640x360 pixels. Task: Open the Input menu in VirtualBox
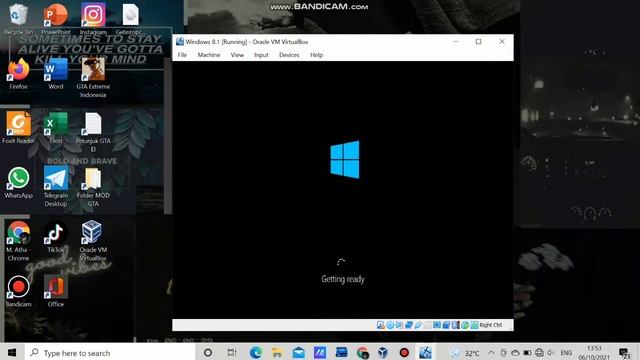[261, 55]
